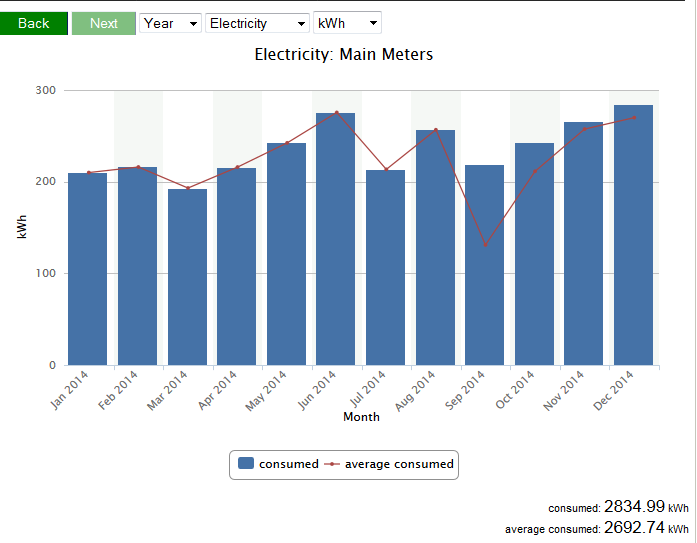697x543 pixels.
Task: Select the Feb 2014 bar
Action: tap(137, 267)
